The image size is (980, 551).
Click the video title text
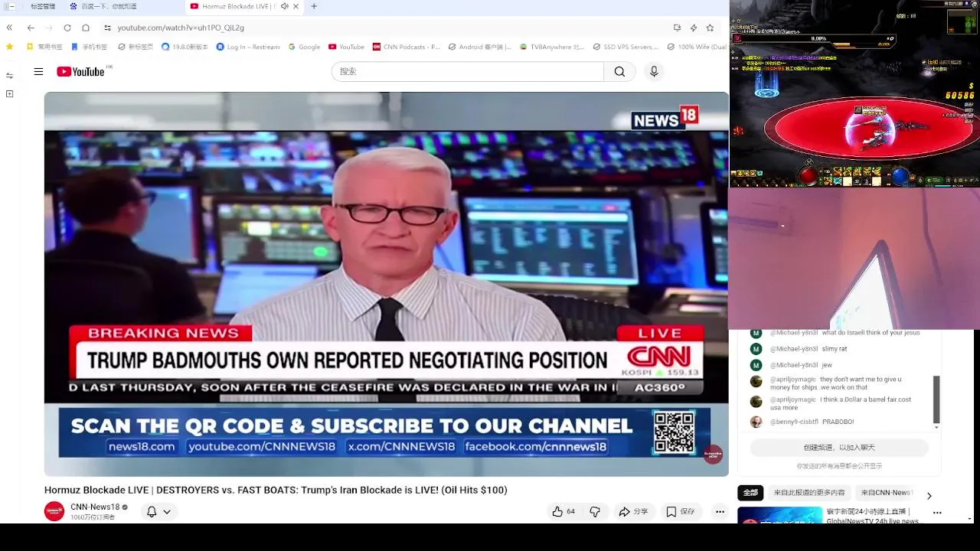(276, 490)
